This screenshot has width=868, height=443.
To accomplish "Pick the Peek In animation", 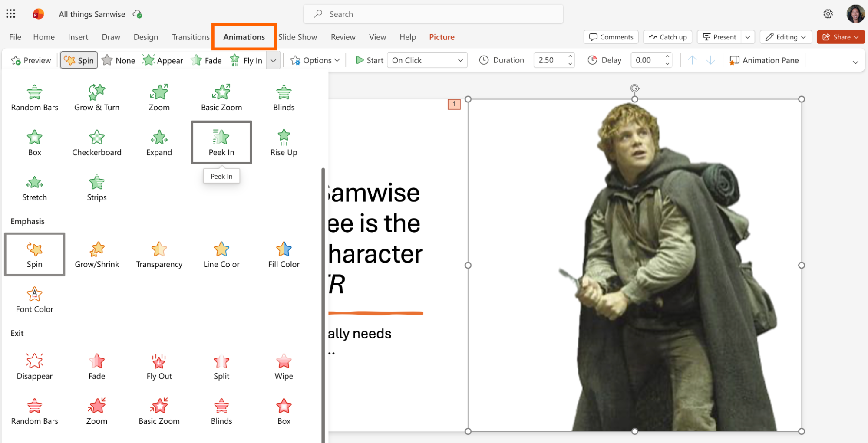I will pyautogui.click(x=221, y=142).
